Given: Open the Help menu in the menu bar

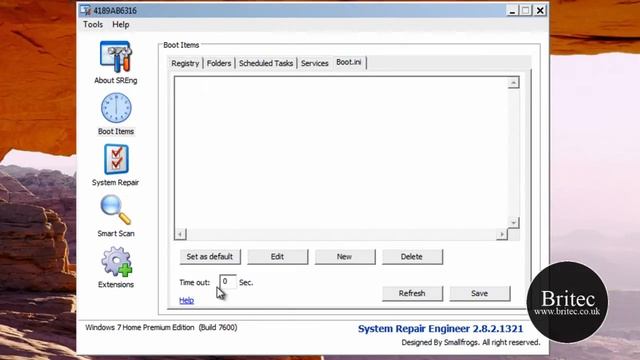Looking at the screenshot, I should coord(121,24).
